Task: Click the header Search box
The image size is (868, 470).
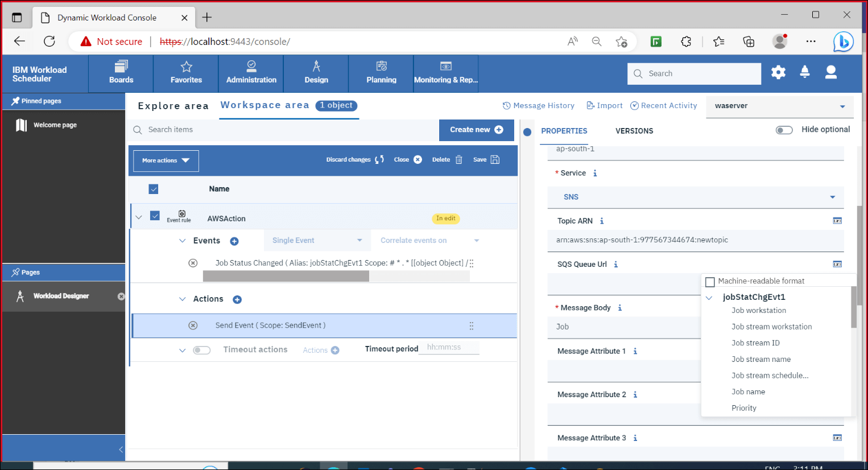Action: click(x=694, y=73)
